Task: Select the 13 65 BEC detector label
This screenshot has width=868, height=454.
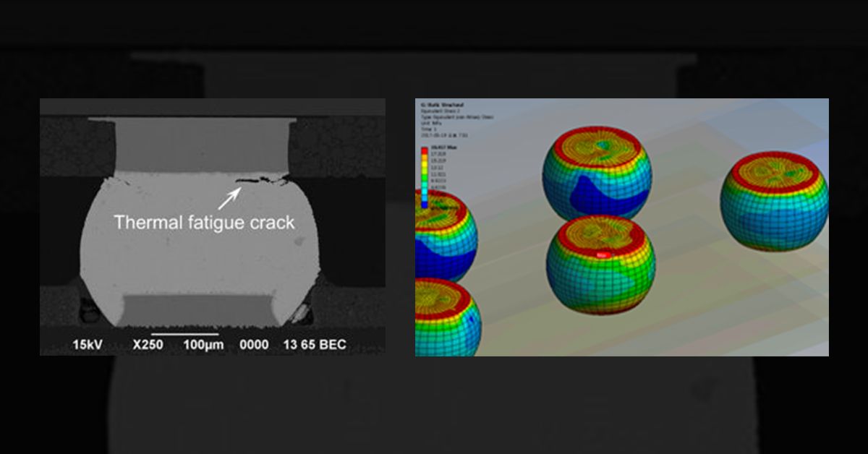Action: point(314,345)
